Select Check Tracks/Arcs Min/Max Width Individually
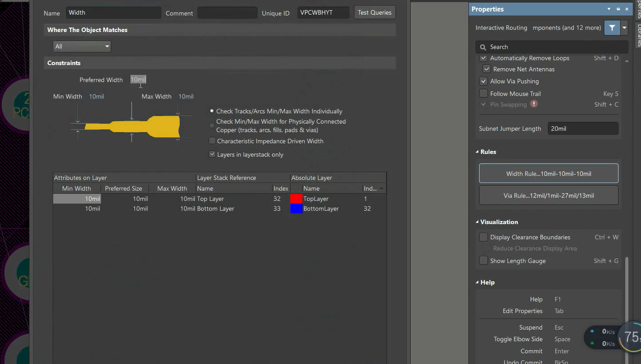The height and width of the screenshot is (364, 641). coord(211,111)
